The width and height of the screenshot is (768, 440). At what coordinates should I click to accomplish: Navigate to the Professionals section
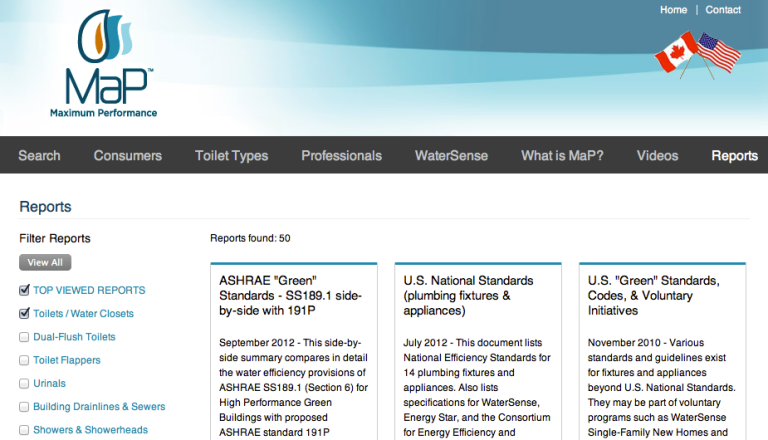pyautogui.click(x=341, y=156)
